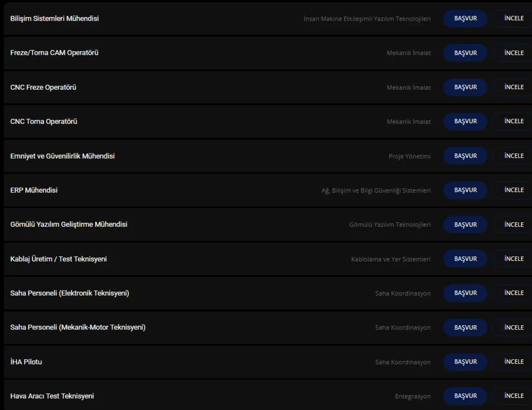Select the Emniyet ve Güvenilirlik Mühendisi title

(62, 156)
